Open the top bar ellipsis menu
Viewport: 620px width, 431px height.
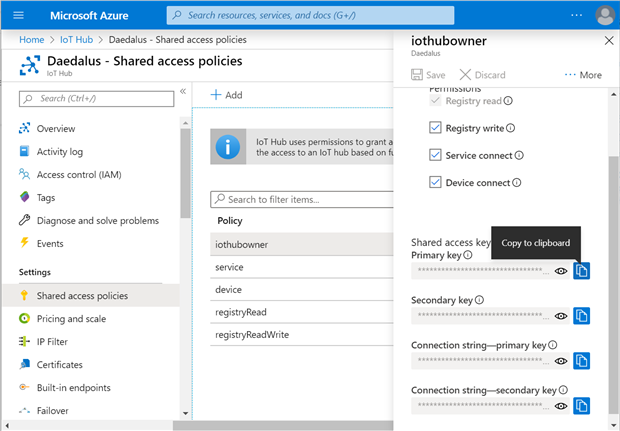pyautogui.click(x=577, y=15)
